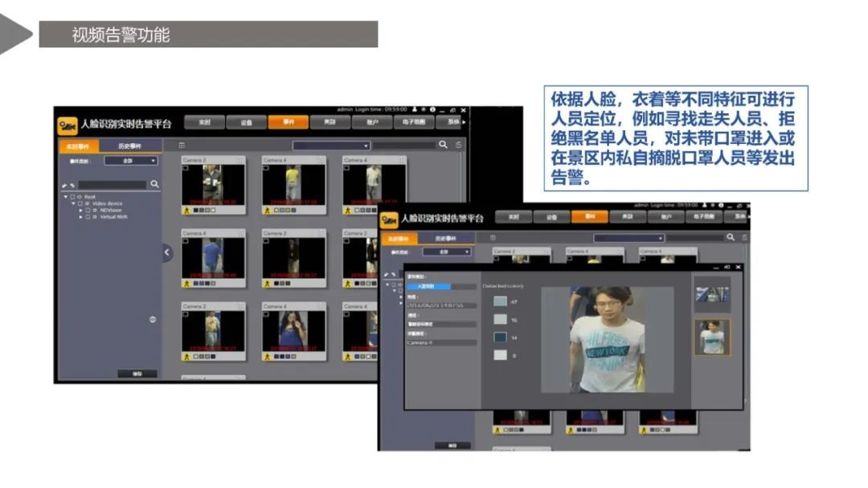
Task: Collapse device panel with the left chevron
Action: (x=166, y=252)
